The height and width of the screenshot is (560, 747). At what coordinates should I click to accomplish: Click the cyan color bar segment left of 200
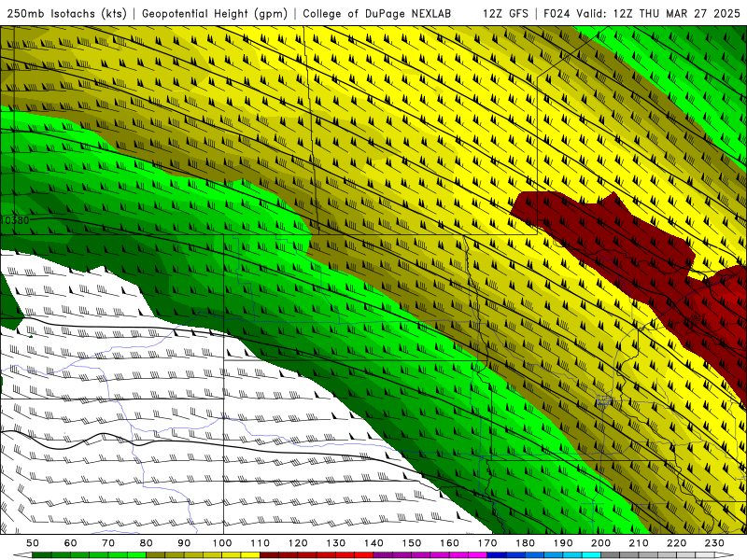(591, 555)
